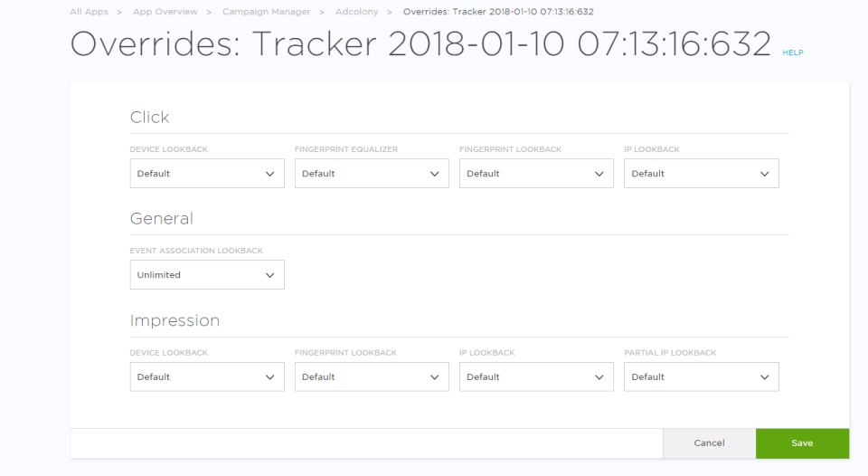Viewport: 868px width, 476px height.
Task: Open Click Fingerprint Lookback dropdown
Action: pos(535,174)
